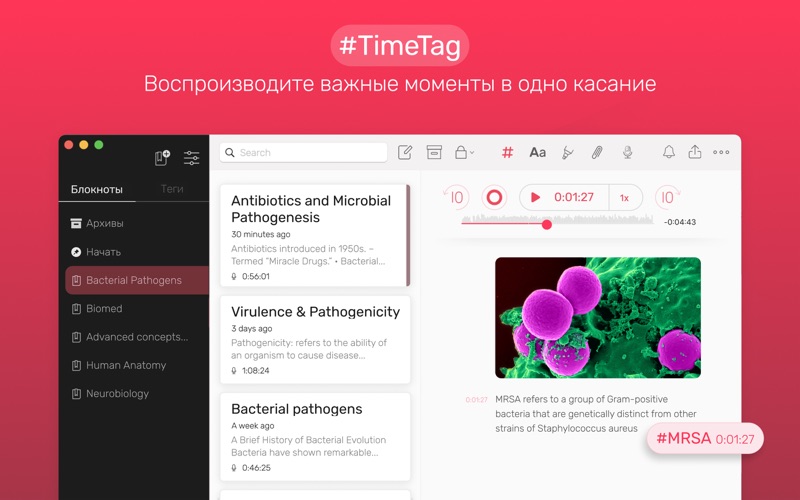Click the #MRSA 0:01:27 time tag
This screenshot has height=500, width=800.
coord(705,438)
